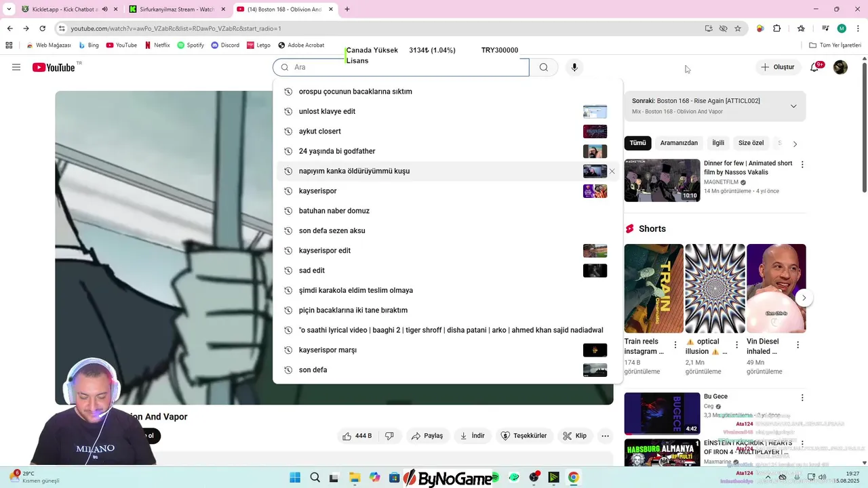Select suggestion 'kayserispor marşı'
The image size is (868, 488).
point(448,350)
